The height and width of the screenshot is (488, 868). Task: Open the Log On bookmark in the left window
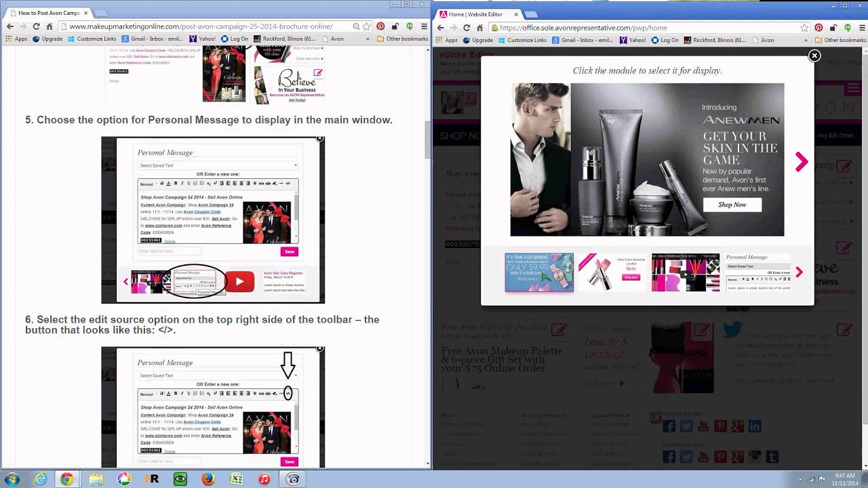click(235, 39)
